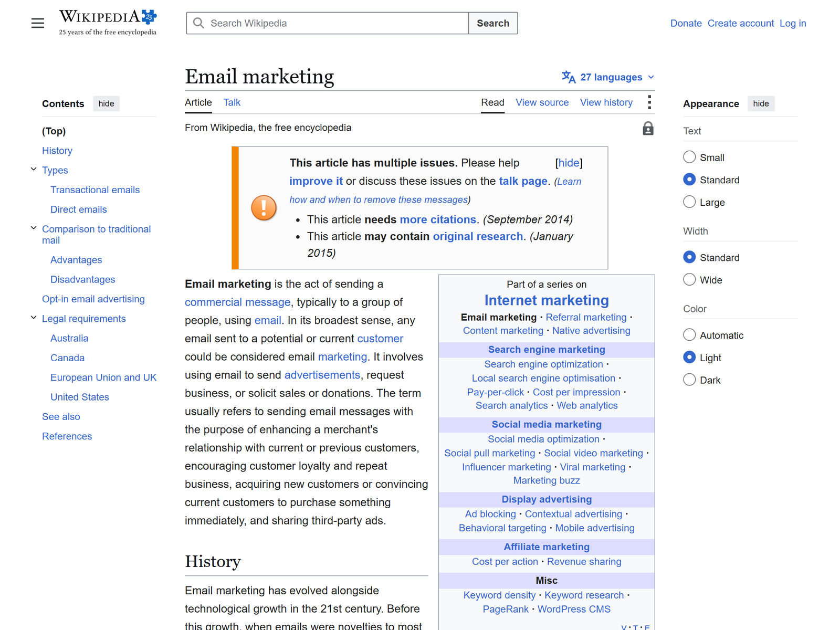The height and width of the screenshot is (630, 840).
Task: Select Standard text size
Action: point(689,180)
